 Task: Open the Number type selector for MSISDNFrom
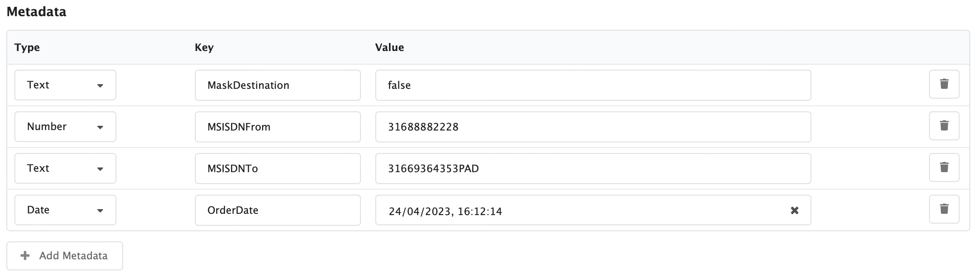click(65, 126)
